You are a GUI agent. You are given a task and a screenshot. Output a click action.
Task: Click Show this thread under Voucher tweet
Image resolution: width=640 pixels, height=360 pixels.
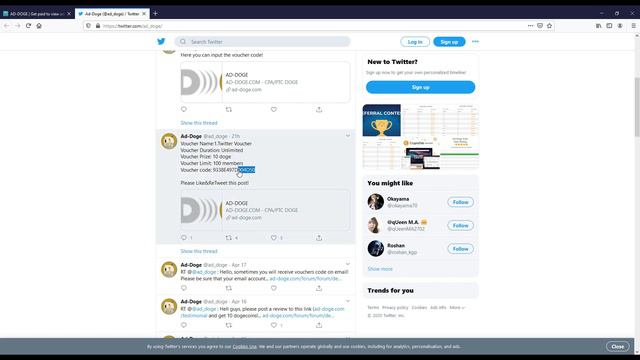click(199, 251)
